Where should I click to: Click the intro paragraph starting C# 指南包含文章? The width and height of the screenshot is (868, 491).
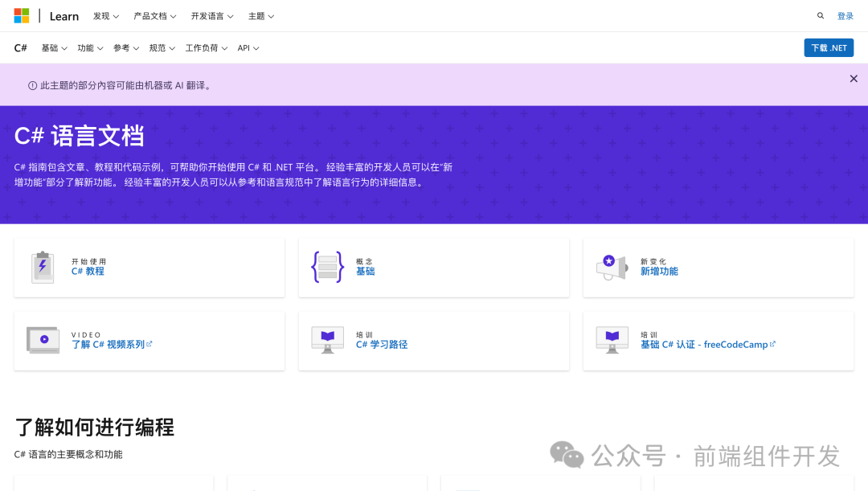click(233, 174)
